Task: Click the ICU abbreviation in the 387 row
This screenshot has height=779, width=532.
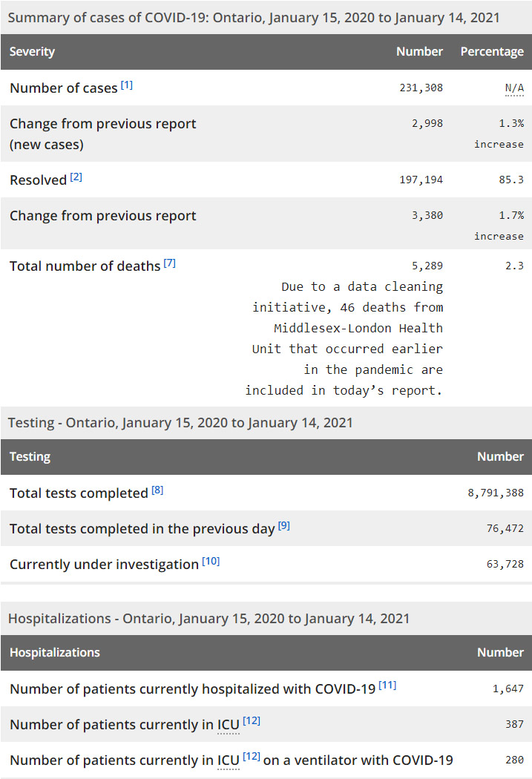Action: click(x=229, y=725)
